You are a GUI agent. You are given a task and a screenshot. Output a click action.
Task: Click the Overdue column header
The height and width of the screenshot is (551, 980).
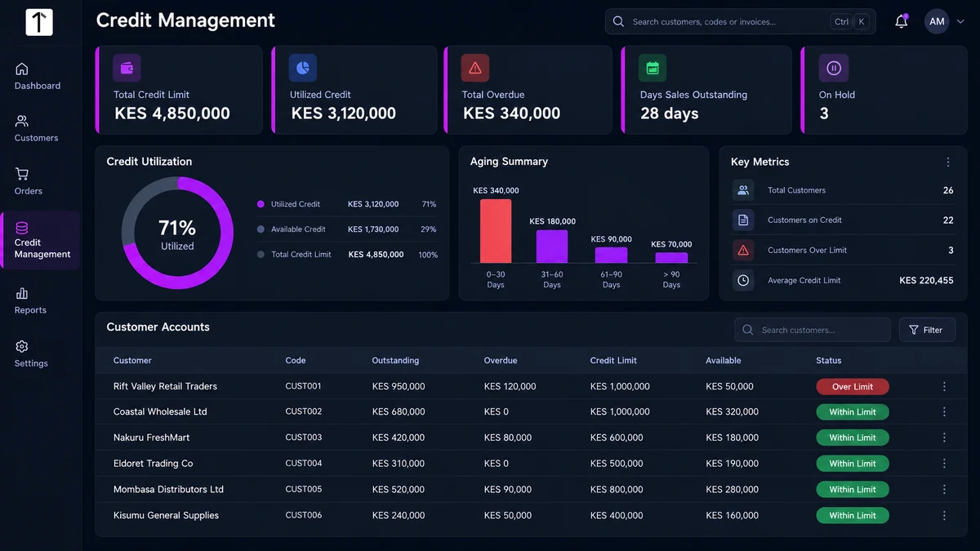pyautogui.click(x=501, y=361)
